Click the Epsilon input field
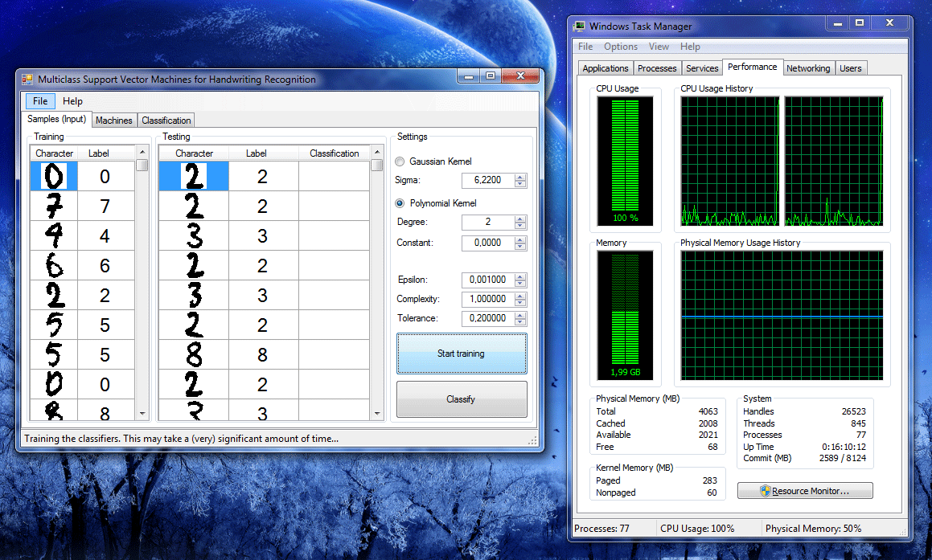This screenshot has height=560, width=932. [x=487, y=280]
